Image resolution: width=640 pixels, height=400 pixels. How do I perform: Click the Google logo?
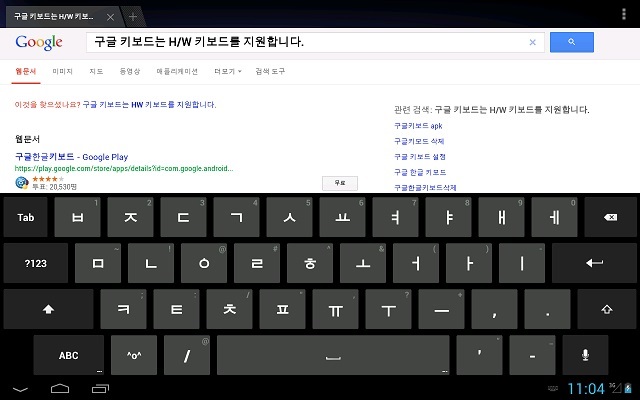[x=39, y=42]
